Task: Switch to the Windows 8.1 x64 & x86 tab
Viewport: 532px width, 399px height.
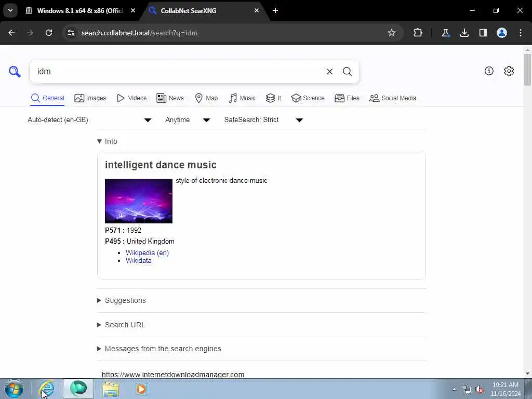Action: tap(81, 10)
